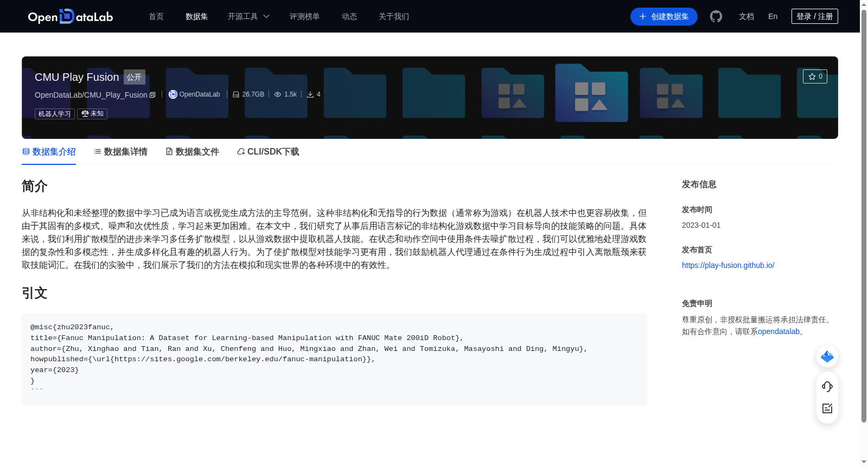The width and height of the screenshot is (868, 467).
Task: Click the page vertical scrollbar
Action: pyautogui.click(x=864, y=215)
